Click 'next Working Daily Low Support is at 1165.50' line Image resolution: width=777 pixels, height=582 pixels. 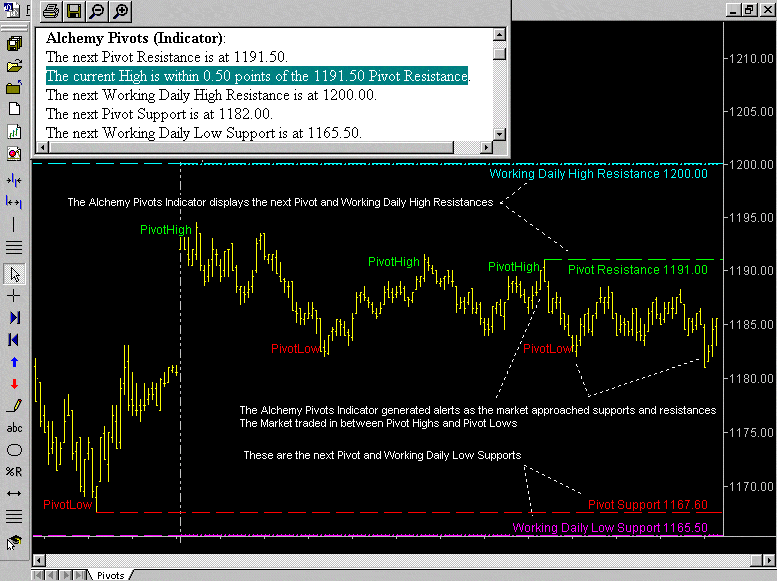point(204,133)
